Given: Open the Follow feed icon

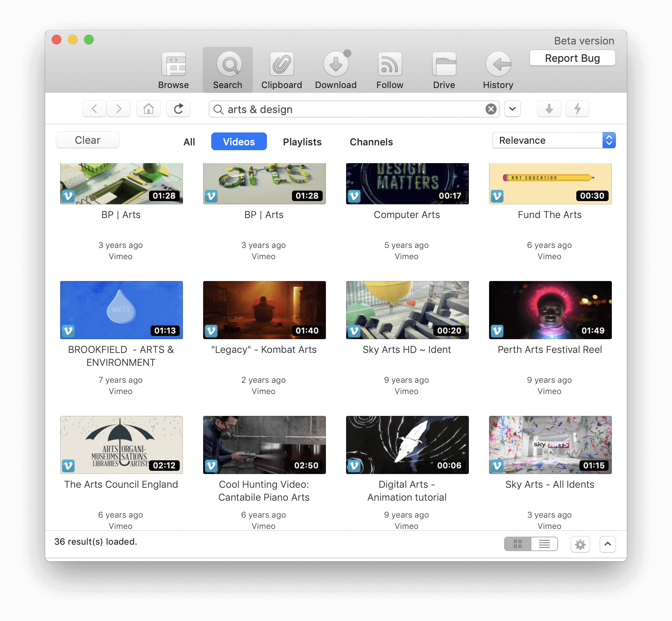Looking at the screenshot, I should click(390, 70).
